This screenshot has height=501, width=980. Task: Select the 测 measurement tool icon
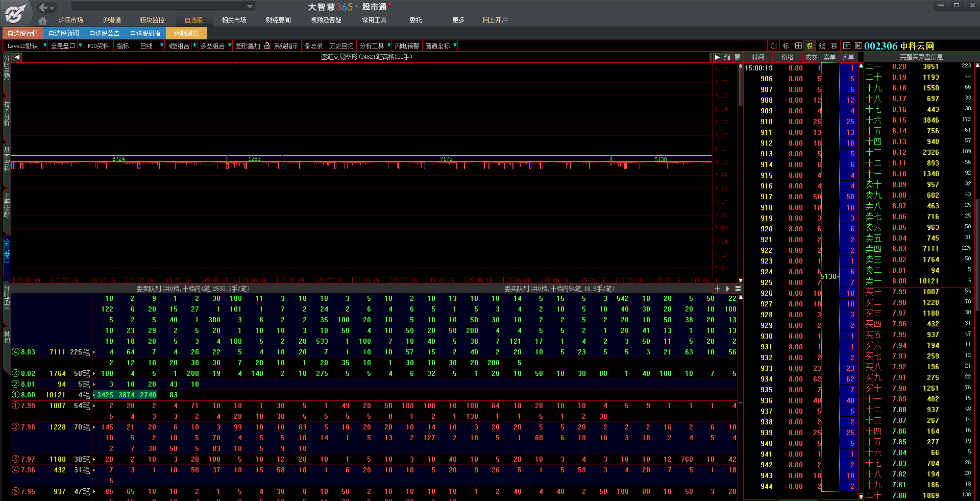774,46
